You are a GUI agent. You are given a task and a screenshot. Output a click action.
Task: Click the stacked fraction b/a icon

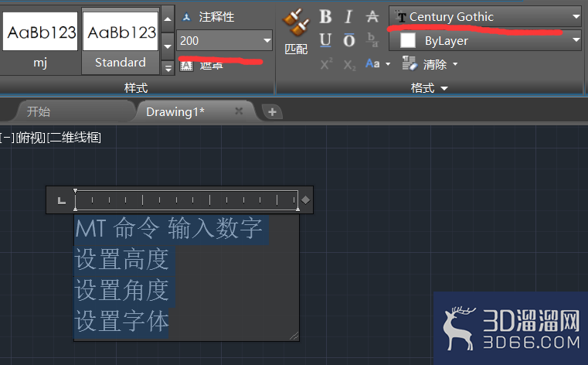[372, 39]
